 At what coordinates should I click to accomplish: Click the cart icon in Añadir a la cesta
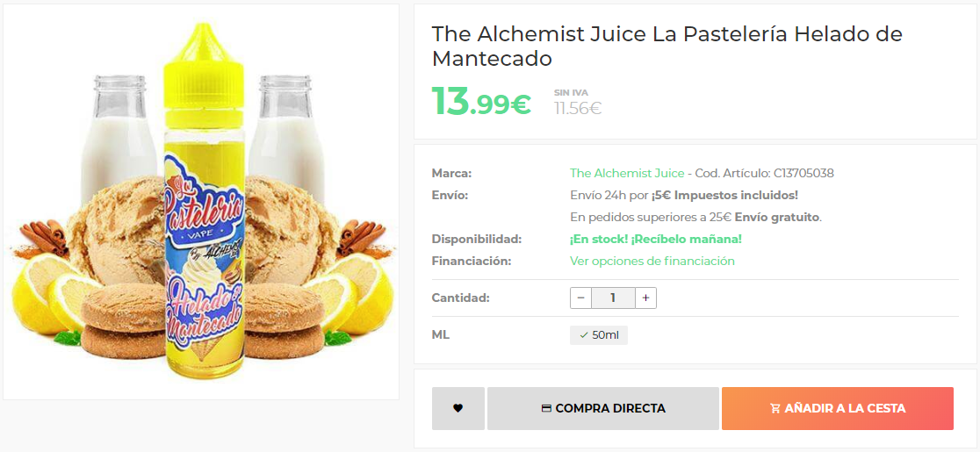pyautogui.click(x=775, y=409)
